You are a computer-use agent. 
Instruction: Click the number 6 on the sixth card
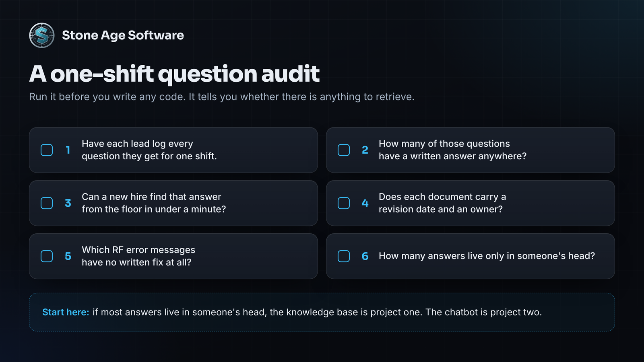tap(365, 256)
